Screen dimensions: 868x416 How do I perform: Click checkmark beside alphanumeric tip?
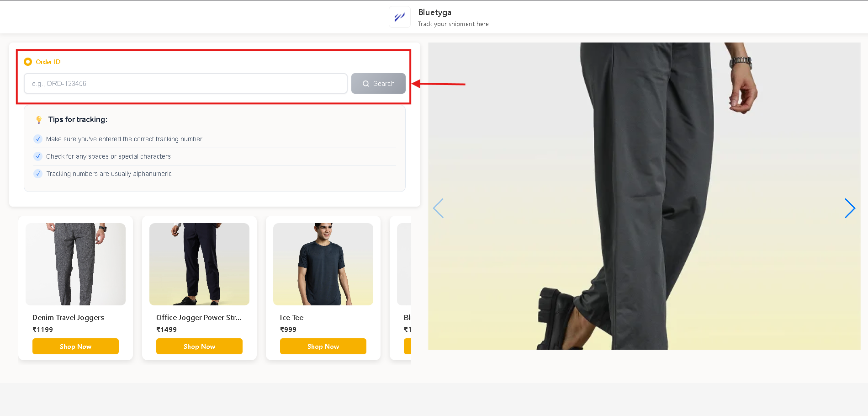38,174
